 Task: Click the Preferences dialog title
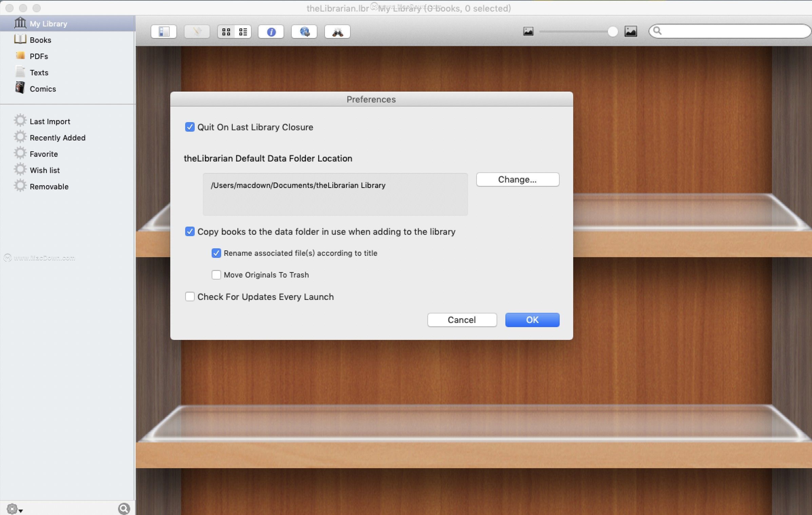coord(371,99)
